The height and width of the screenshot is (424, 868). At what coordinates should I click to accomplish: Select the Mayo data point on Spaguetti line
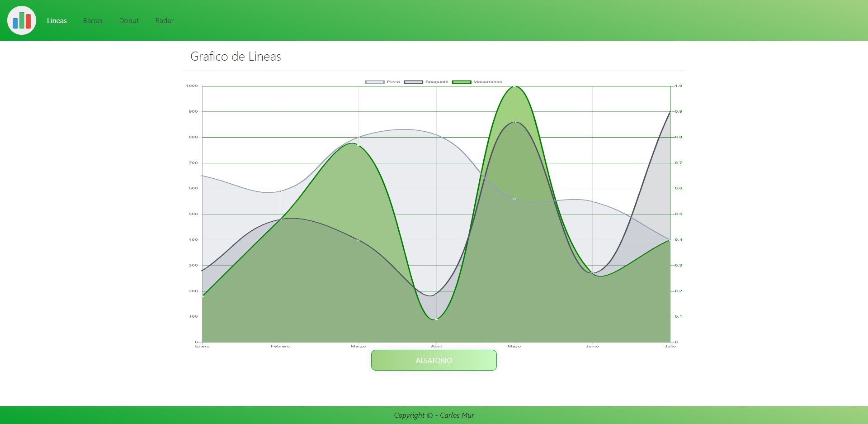pos(514,121)
